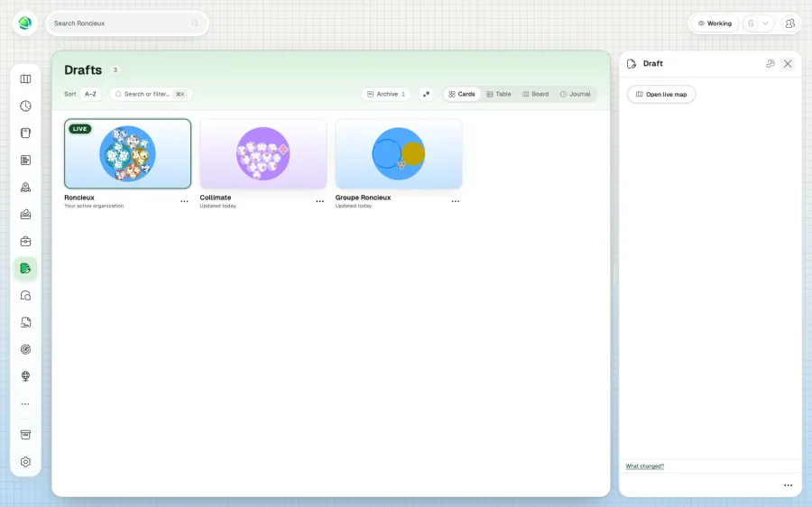Switch to the Cards view

click(x=462, y=94)
